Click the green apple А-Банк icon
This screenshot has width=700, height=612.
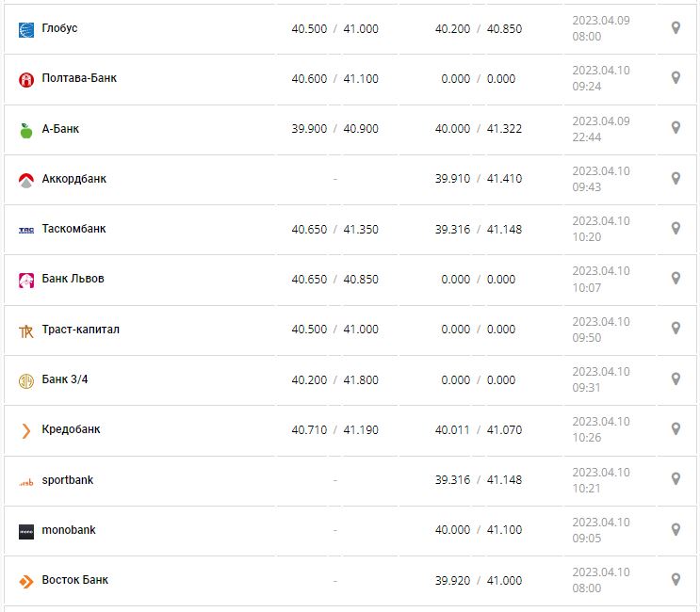pos(26,130)
